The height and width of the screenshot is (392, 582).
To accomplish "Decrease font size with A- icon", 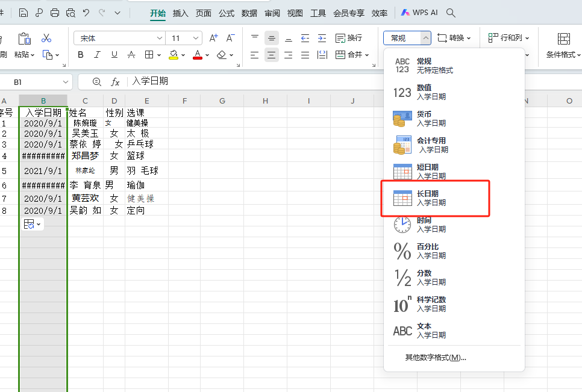I will [231, 38].
